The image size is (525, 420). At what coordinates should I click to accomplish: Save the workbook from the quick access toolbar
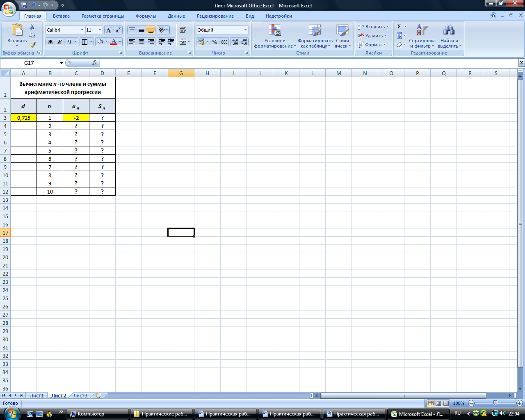(24, 5)
